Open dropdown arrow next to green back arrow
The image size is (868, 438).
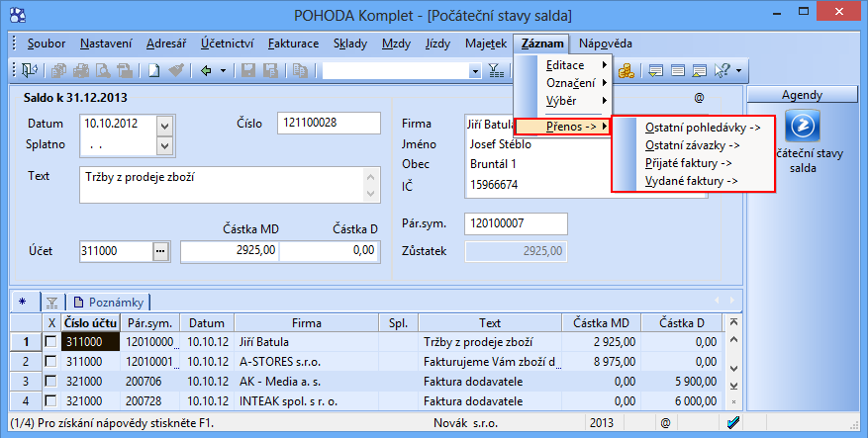pos(223,71)
